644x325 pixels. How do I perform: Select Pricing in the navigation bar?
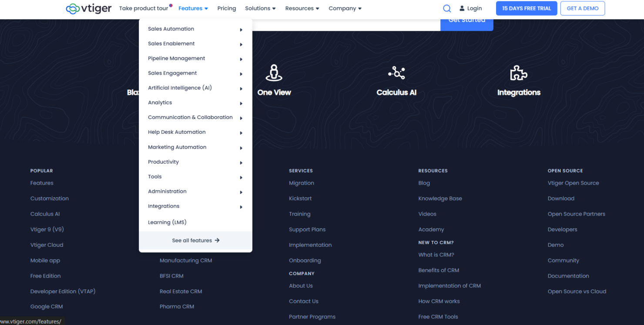pos(226,8)
